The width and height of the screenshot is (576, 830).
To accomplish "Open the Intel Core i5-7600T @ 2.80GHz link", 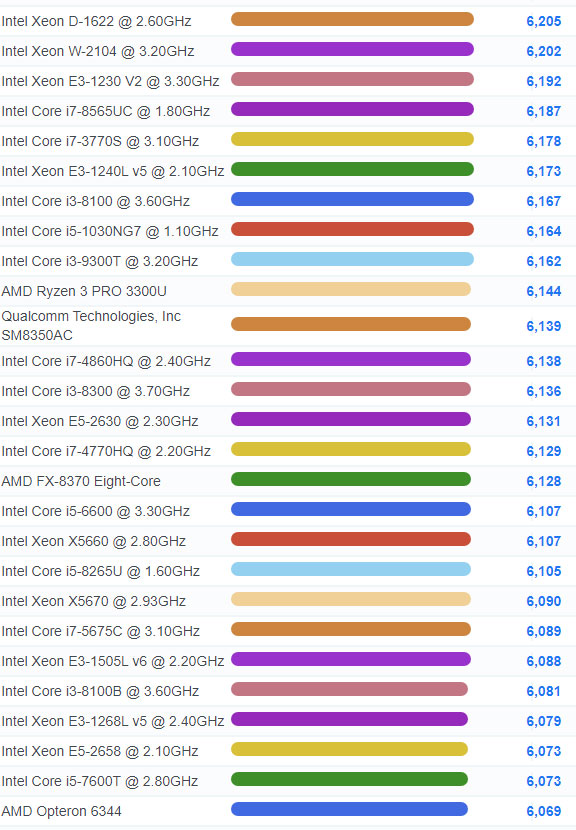I will [x=100, y=781].
